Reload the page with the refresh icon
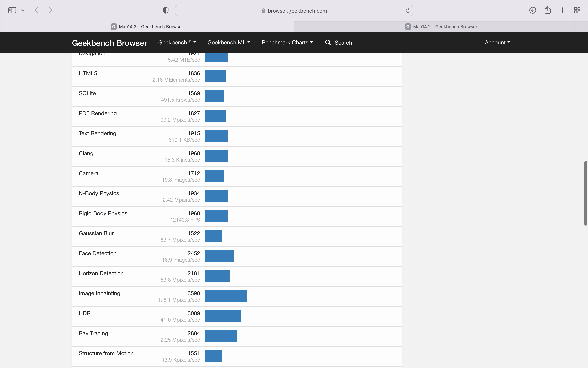 pos(408,10)
